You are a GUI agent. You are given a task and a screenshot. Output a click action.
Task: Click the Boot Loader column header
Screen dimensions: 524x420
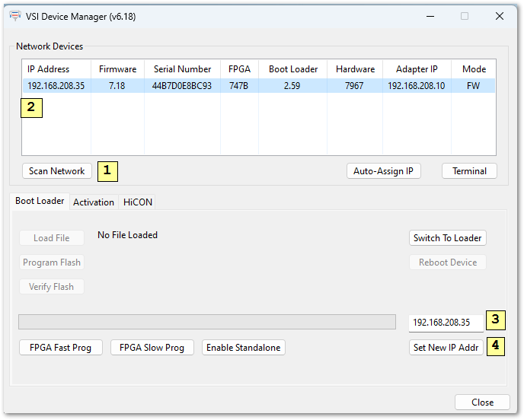click(x=293, y=69)
